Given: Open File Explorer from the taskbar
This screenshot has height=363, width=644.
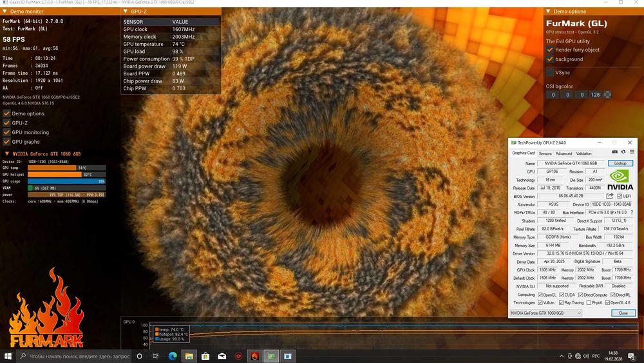Looking at the screenshot, I should [x=189, y=356].
